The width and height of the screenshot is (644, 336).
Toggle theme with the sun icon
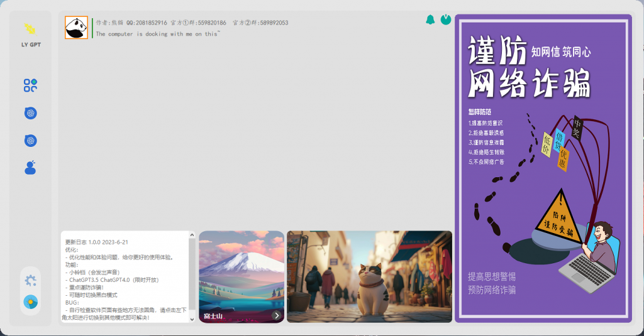(x=30, y=302)
